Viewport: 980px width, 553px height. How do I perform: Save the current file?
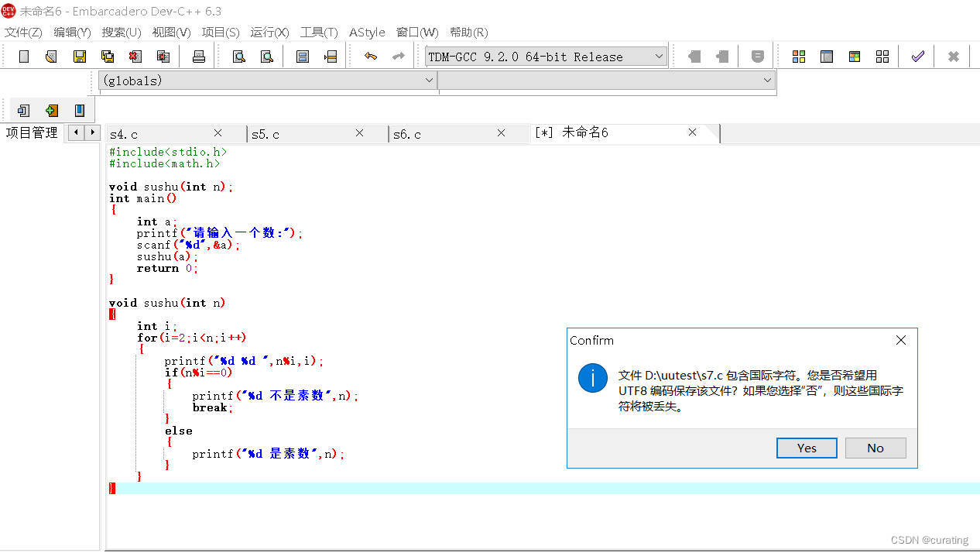(x=79, y=57)
